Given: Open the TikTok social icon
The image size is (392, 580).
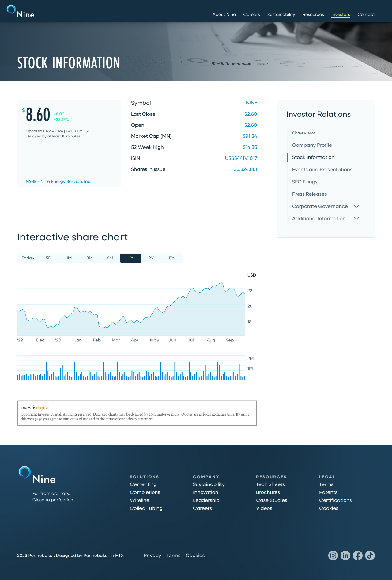Looking at the screenshot, I should [370, 556].
